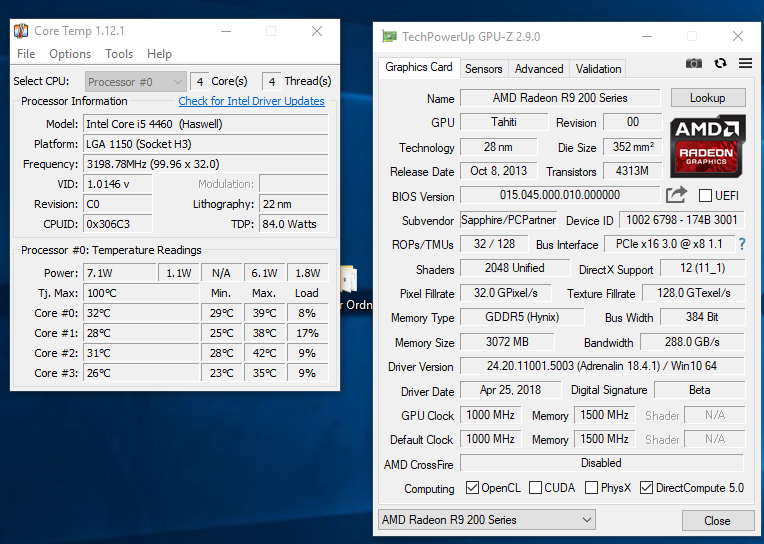Click Core #0 temperature 32°C
The width and height of the screenshot is (764, 544).
(x=141, y=313)
